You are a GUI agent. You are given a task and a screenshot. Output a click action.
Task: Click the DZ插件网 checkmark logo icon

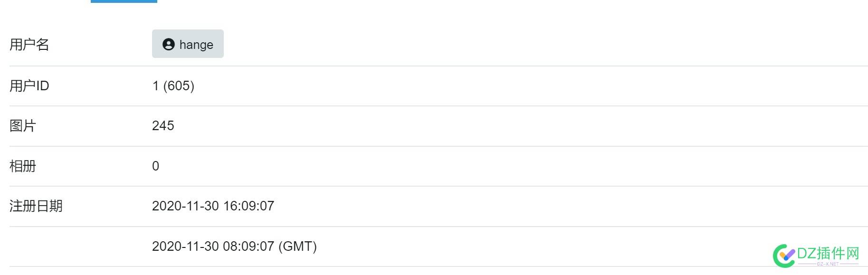[x=784, y=256]
